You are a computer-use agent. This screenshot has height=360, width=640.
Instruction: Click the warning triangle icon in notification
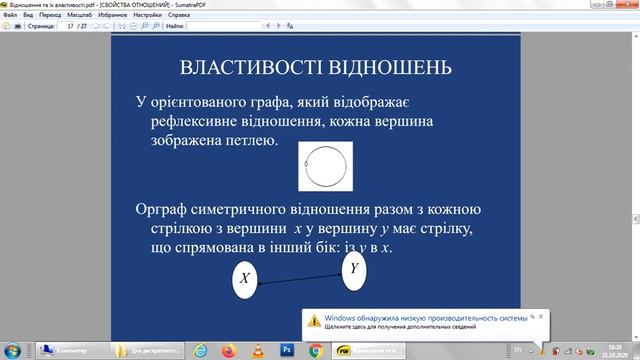[314, 321]
